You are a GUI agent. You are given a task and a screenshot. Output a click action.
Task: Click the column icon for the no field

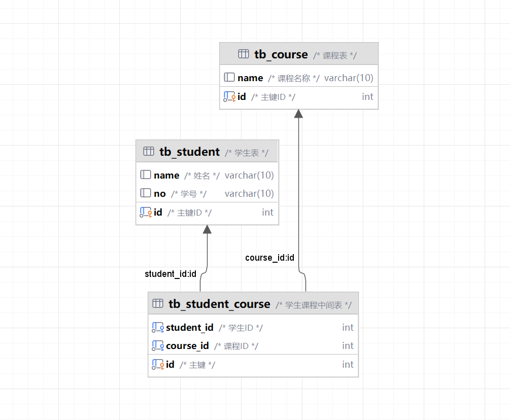click(146, 193)
